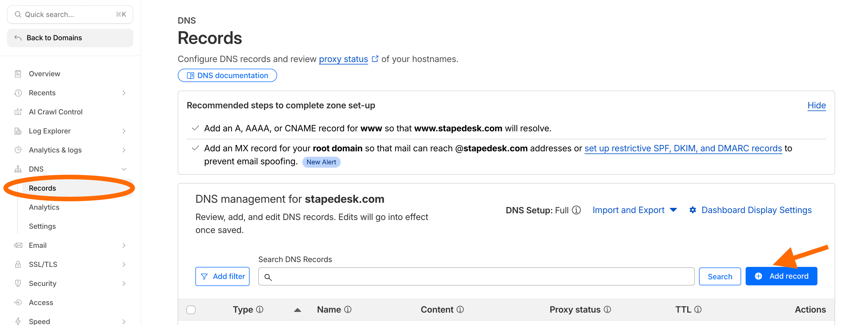Click the SSL/TLS padlock icon
Screen dimensions: 868x325
click(18, 264)
